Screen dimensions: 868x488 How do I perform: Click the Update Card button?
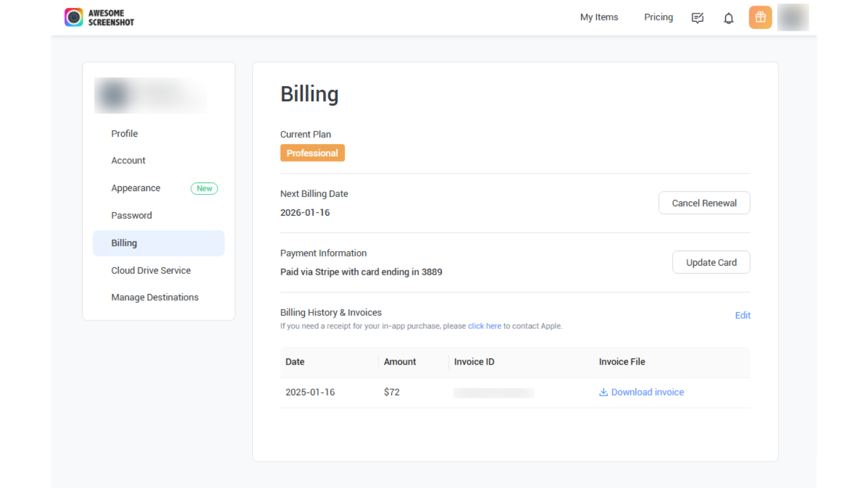[711, 263]
